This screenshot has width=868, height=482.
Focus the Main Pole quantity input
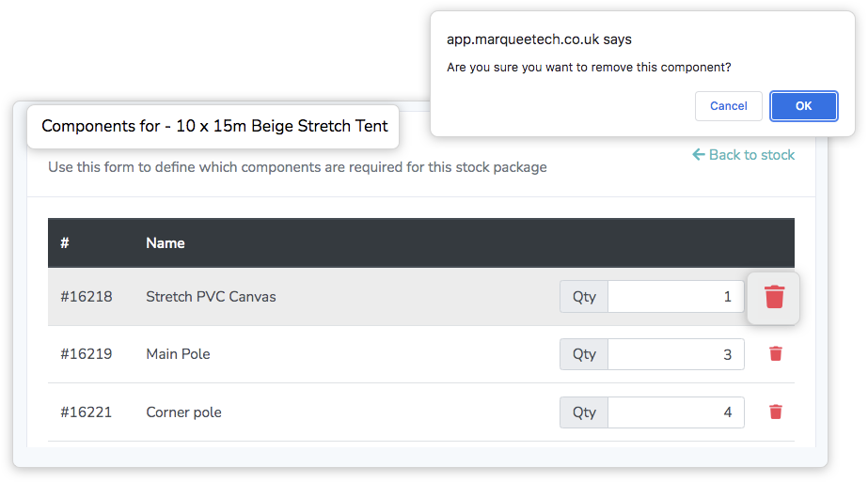coord(676,354)
